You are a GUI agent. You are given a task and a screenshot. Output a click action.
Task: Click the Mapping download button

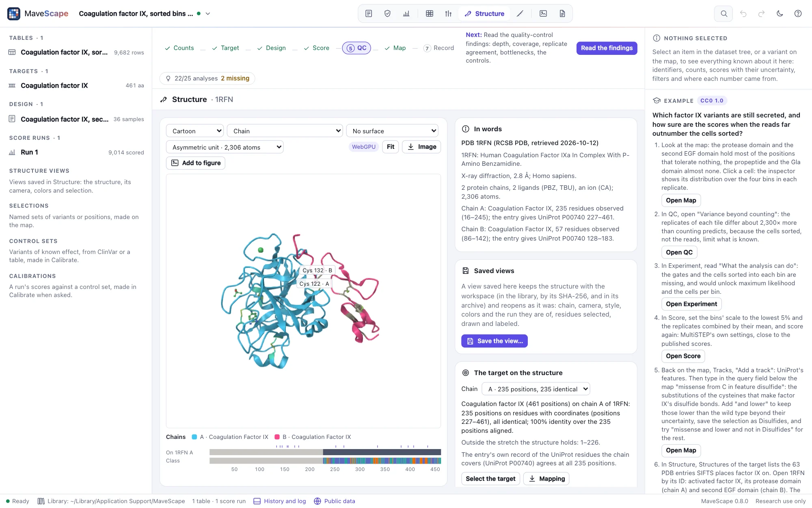pyautogui.click(x=546, y=479)
